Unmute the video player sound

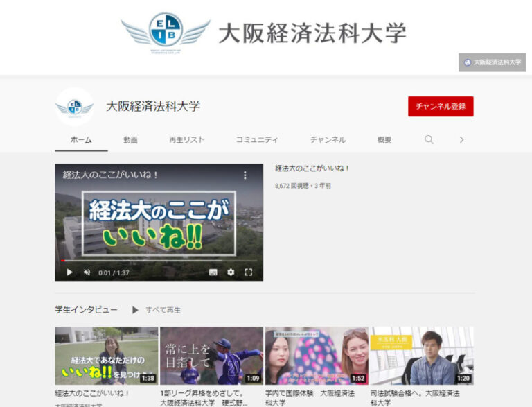pos(87,272)
